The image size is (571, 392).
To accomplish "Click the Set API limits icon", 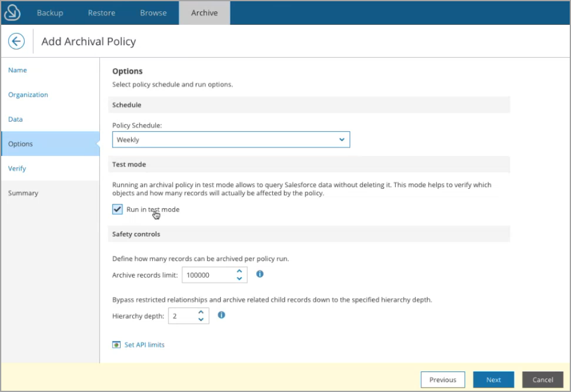I will 116,345.
